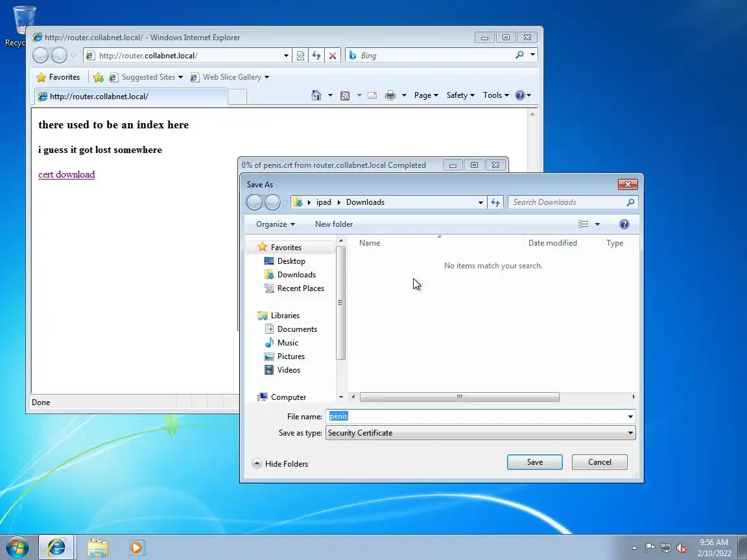747x560 pixels.
Task: Expand the IE address bar dropdown arrow
Action: (286, 56)
